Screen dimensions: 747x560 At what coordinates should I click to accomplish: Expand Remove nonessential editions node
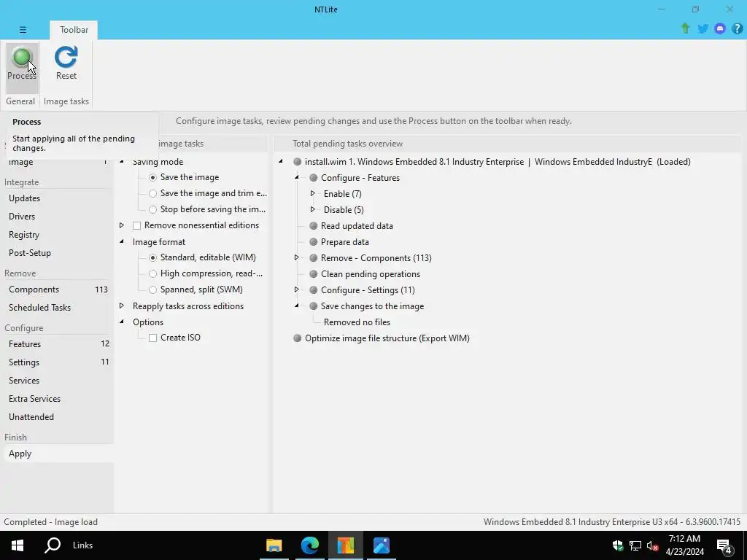point(122,225)
